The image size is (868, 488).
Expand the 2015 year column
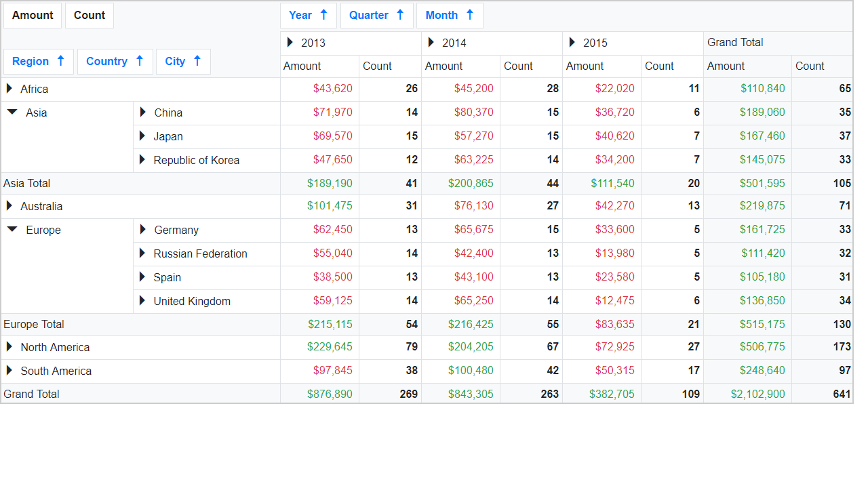[572, 43]
